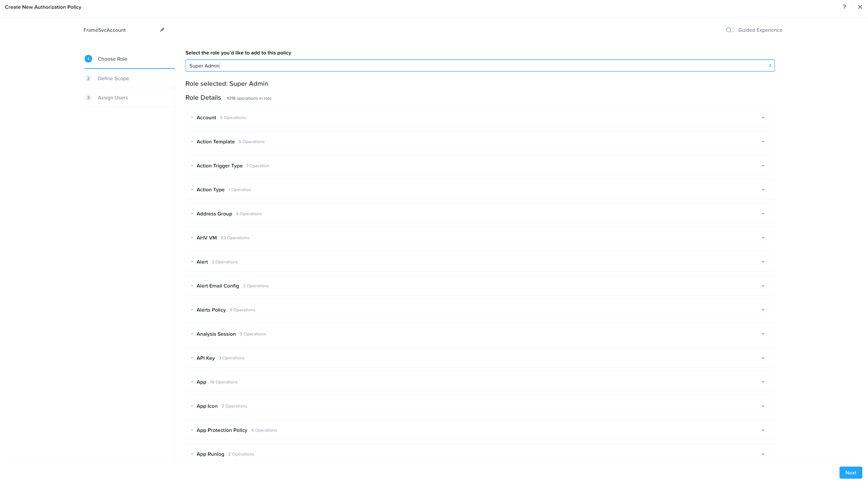Toggle the Guided Experience switch
Viewport: 868px width, 498px height.
(730, 30)
